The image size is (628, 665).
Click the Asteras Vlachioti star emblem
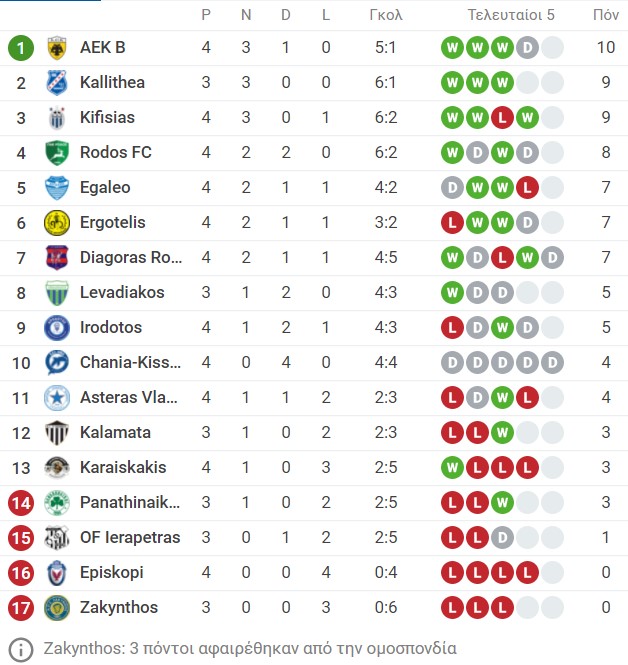tap(57, 398)
